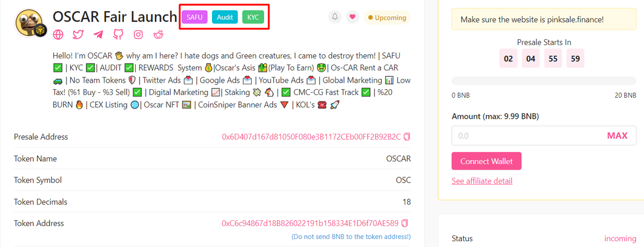The image size is (644, 247).
Task: Click the token address 0xC6c948…
Action: coord(310,223)
